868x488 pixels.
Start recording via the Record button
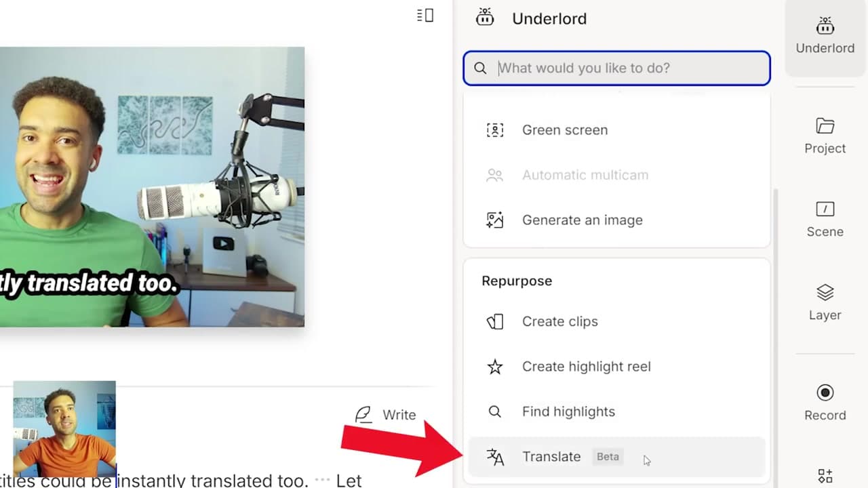tap(825, 403)
